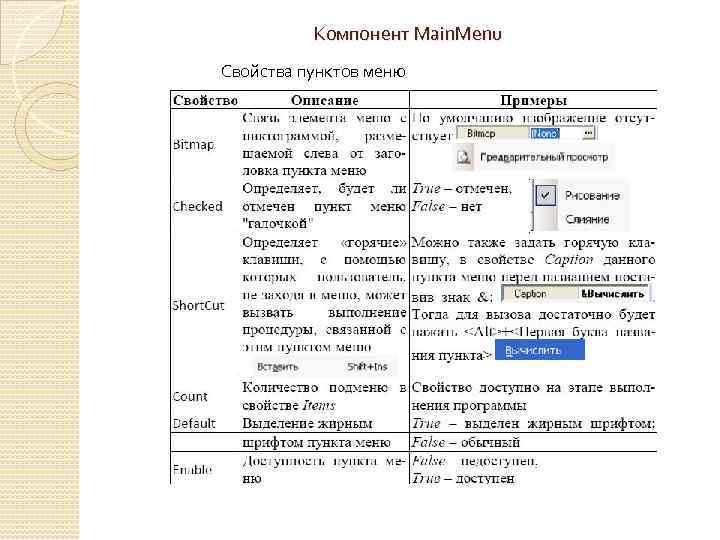This screenshot has width=720, height=540.
Task: Click the Свойство column header
Action: coord(205,100)
